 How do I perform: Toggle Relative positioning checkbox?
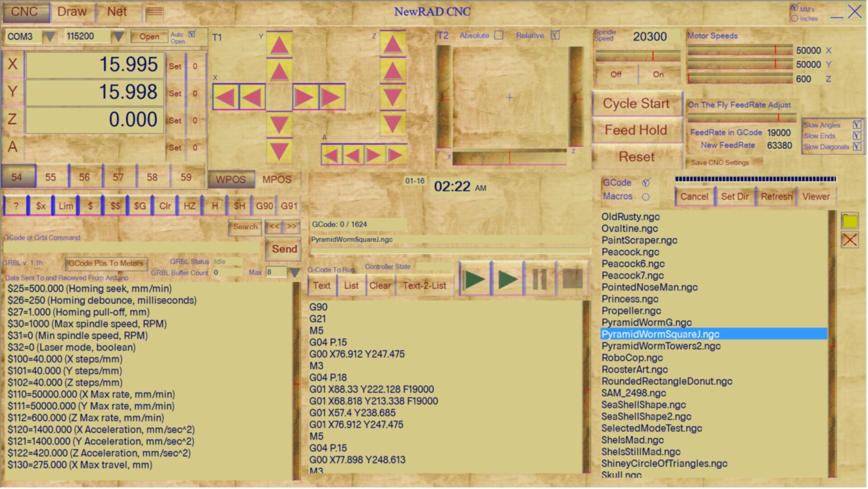coord(555,35)
